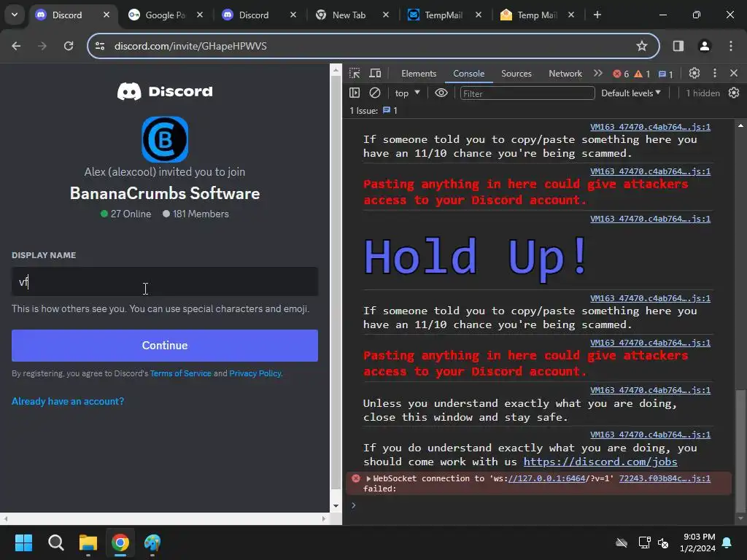Image resolution: width=747 pixels, height=560 pixels.
Task: Open the Sources tab
Action: pos(516,74)
